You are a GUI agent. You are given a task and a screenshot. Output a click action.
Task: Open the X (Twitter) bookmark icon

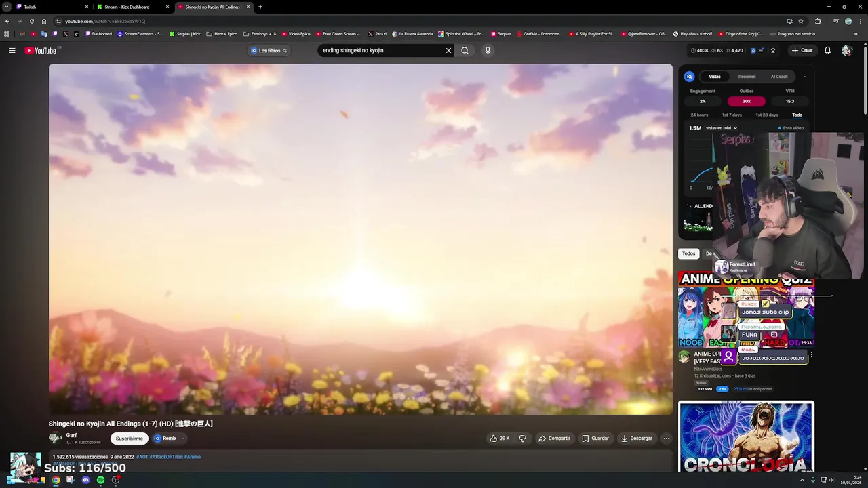(66, 34)
